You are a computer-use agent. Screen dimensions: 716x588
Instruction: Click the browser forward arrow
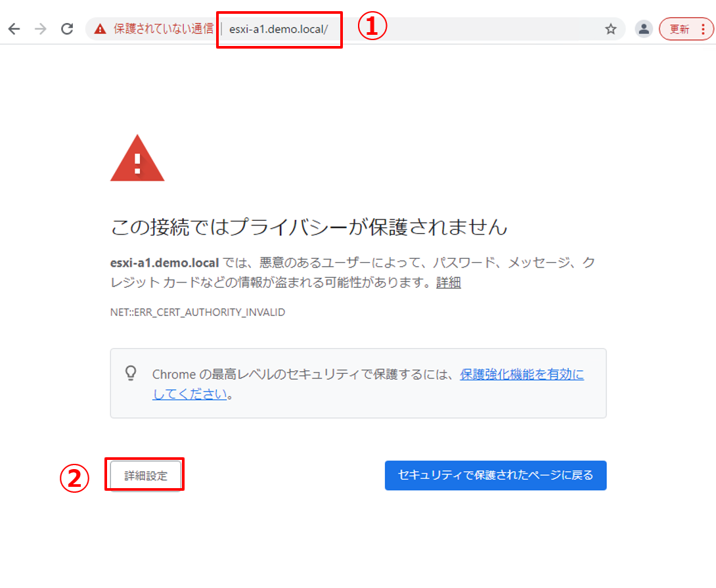coord(41,30)
